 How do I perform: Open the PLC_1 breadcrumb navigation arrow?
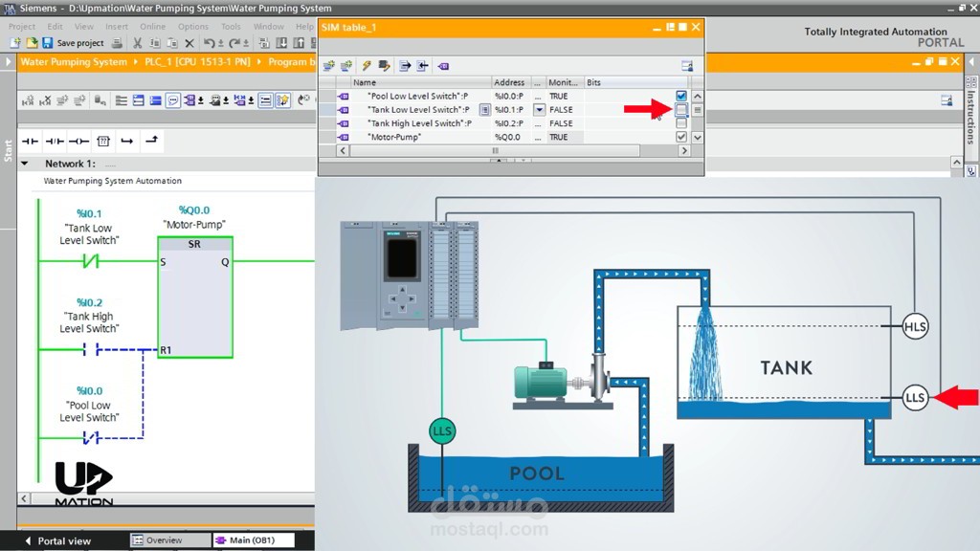click(257, 61)
